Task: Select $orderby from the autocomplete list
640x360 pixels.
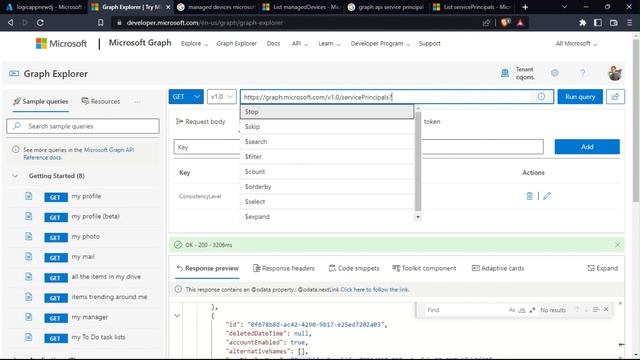Action: 327,187
